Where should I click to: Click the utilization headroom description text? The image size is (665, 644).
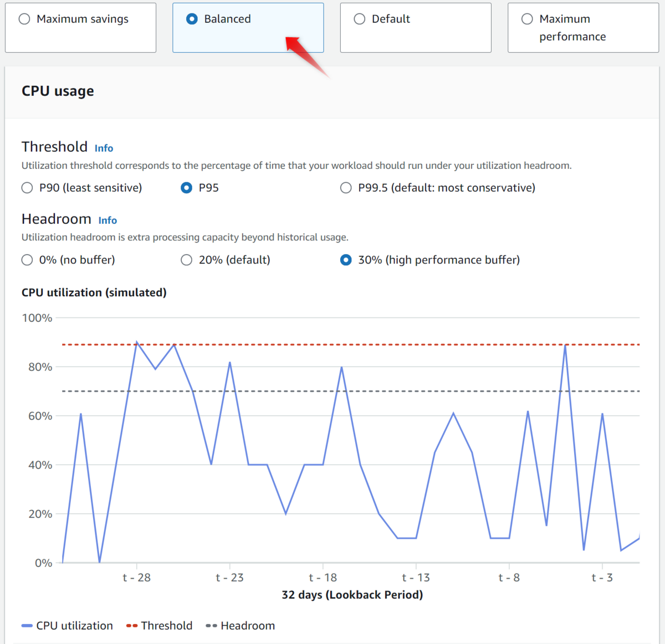pyautogui.click(x=185, y=238)
